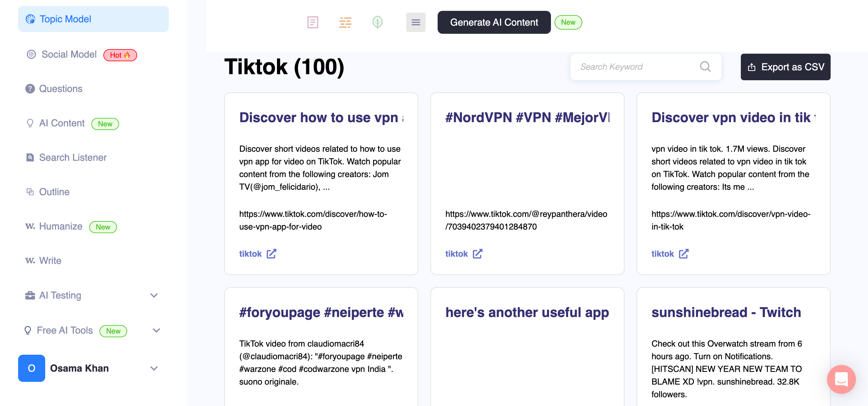This screenshot has width=868, height=406.
Task: Click the export share icon on CSV button
Action: 752,67
